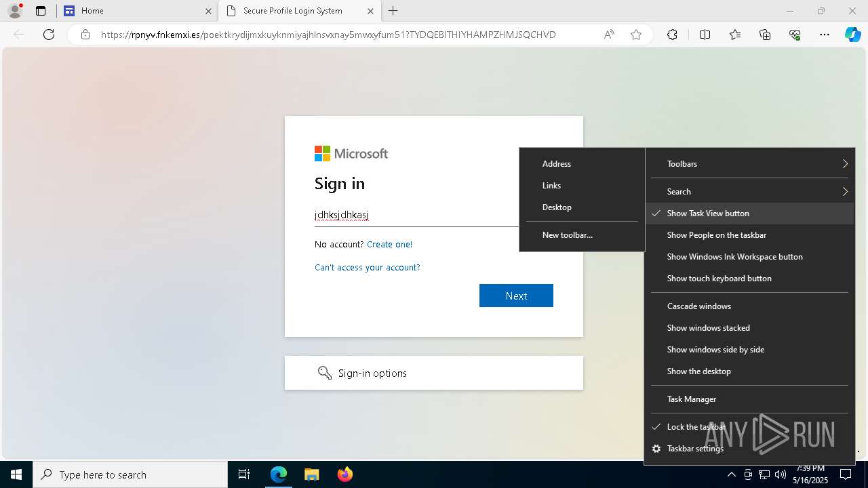Open the taskbar clock and date
This screenshot has height=488, width=868.
coord(811,474)
